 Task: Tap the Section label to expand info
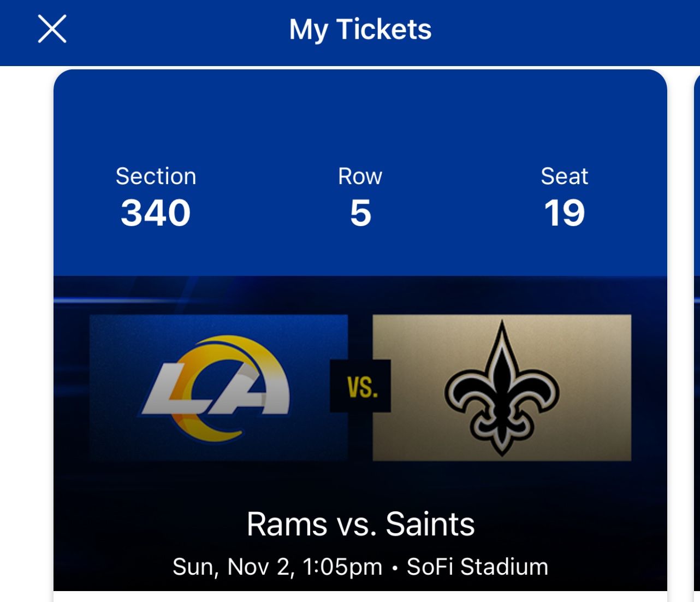(156, 176)
